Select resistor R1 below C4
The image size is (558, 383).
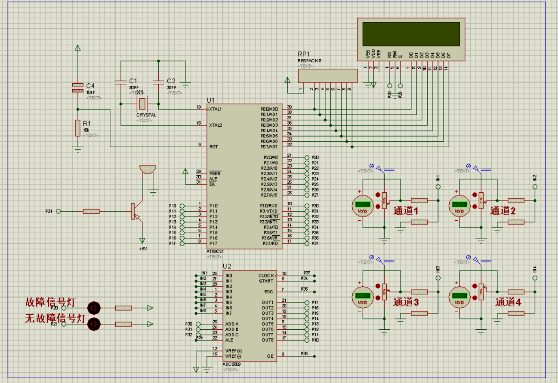[78, 128]
